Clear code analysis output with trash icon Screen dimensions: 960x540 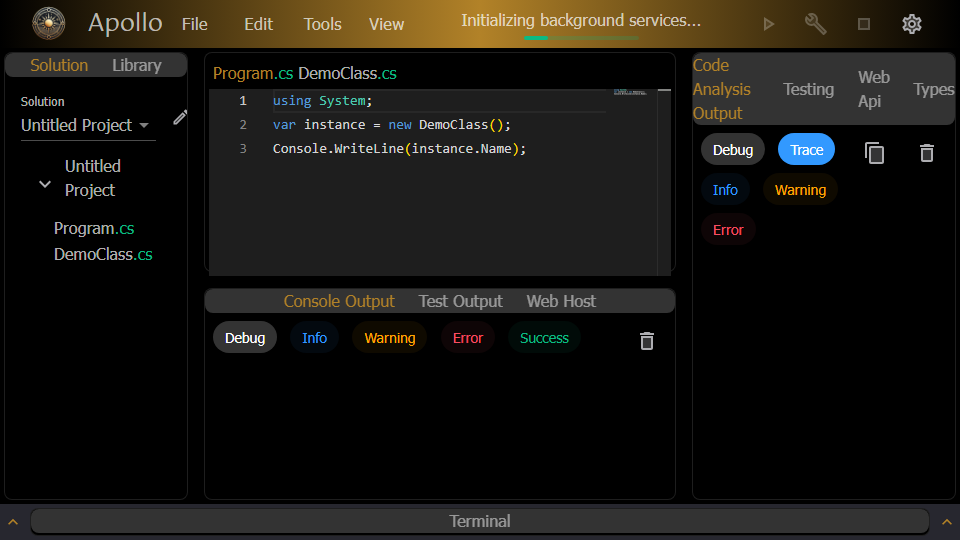click(927, 152)
